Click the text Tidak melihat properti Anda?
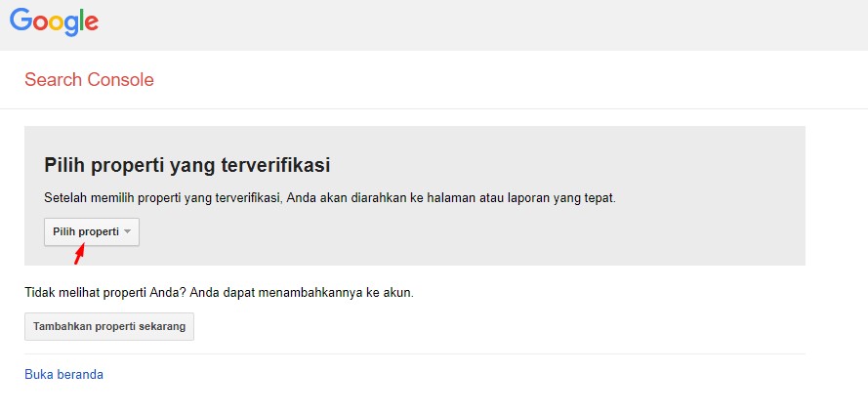Image resolution: width=868 pixels, height=414 pixels. (104, 292)
